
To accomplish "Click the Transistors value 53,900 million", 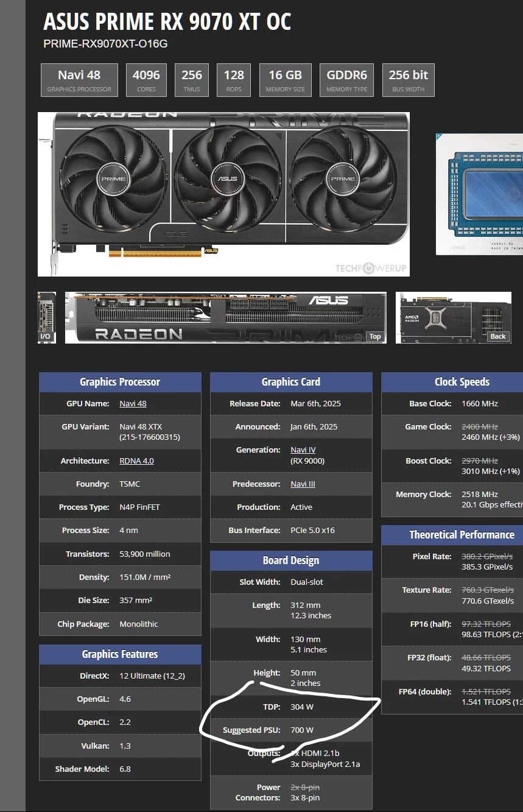I will pyautogui.click(x=145, y=554).
